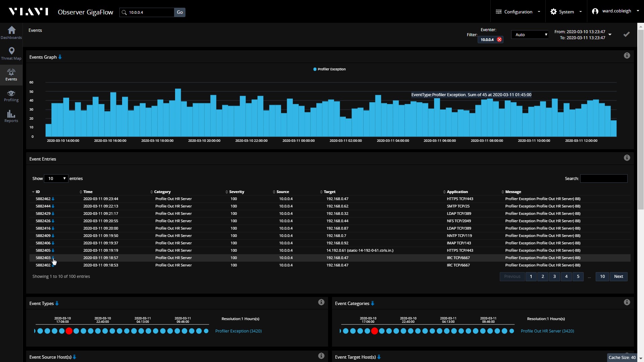
Task: Open the Show entries count dropdown
Action: (x=56, y=179)
